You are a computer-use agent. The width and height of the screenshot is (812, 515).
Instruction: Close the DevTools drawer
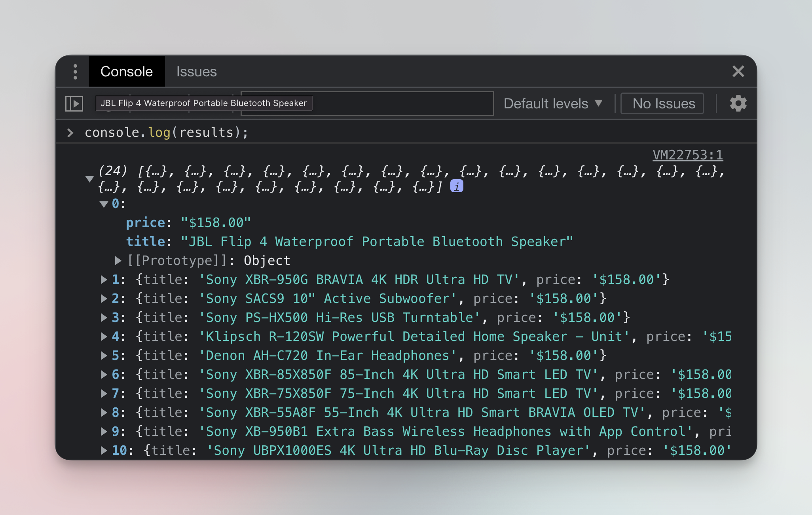[x=738, y=72]
